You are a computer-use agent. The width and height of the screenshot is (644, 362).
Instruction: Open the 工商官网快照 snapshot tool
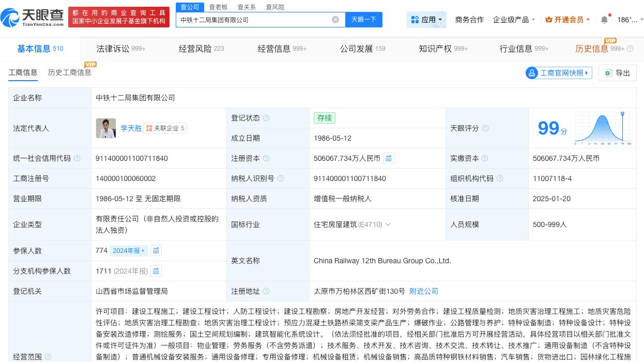coord(559,73)
